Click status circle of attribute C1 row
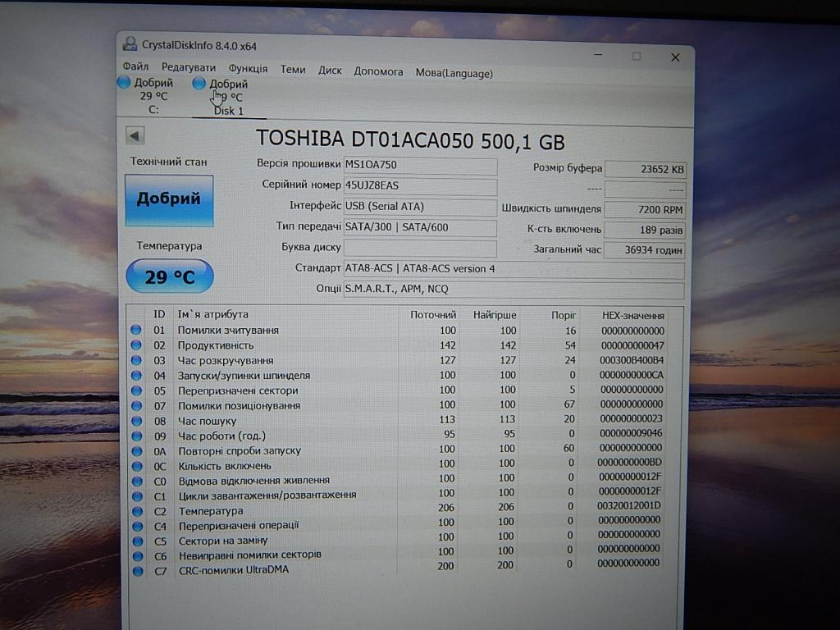Image resolution: width=840 pixels, height=630 pixels. 137,496
